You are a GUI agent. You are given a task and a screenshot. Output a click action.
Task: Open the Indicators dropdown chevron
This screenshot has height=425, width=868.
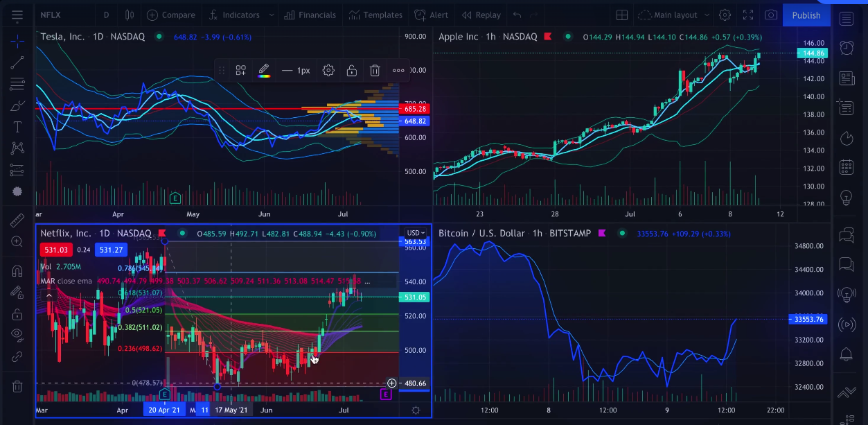(x=271, y=15)
